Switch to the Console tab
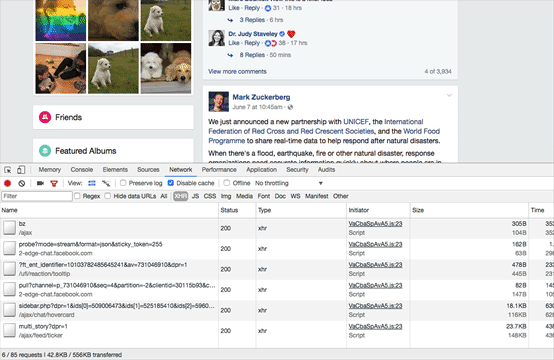This screenshot has height=360, width=554. [x=82, y=170]
